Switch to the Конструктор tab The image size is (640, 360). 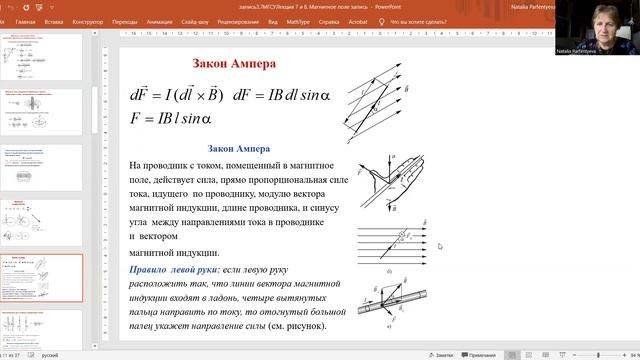[x=88, y=22]
